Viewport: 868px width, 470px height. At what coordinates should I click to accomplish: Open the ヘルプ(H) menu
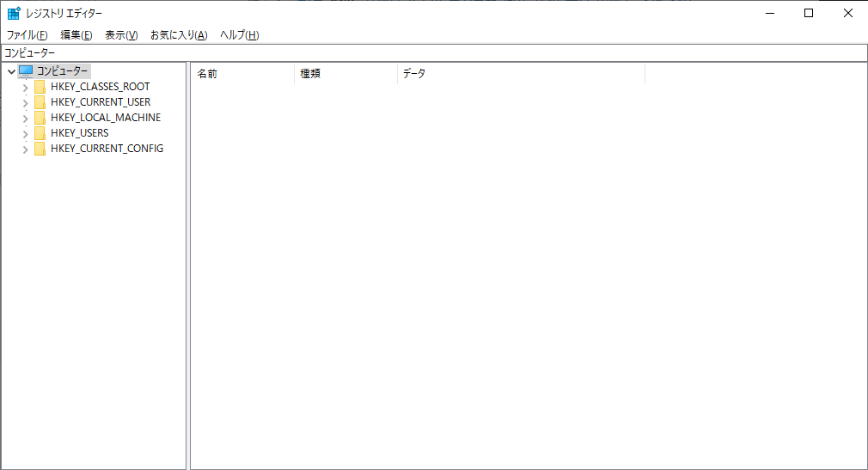(x=239, y=35)
